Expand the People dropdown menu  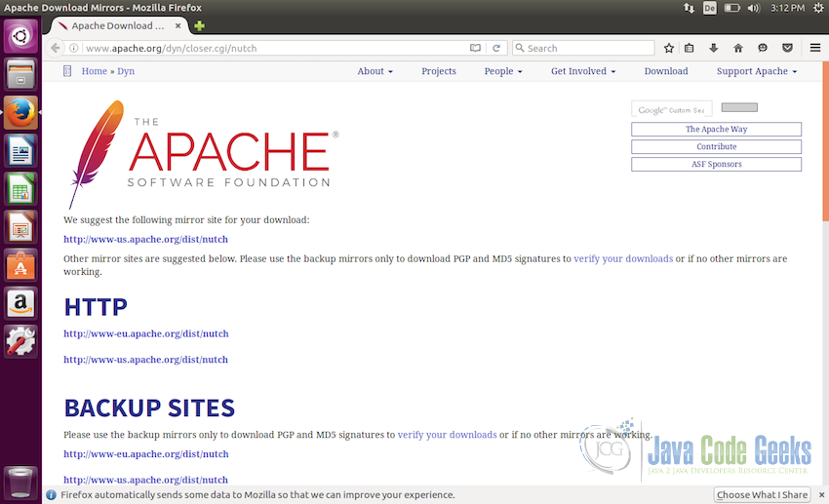(503, 71)
